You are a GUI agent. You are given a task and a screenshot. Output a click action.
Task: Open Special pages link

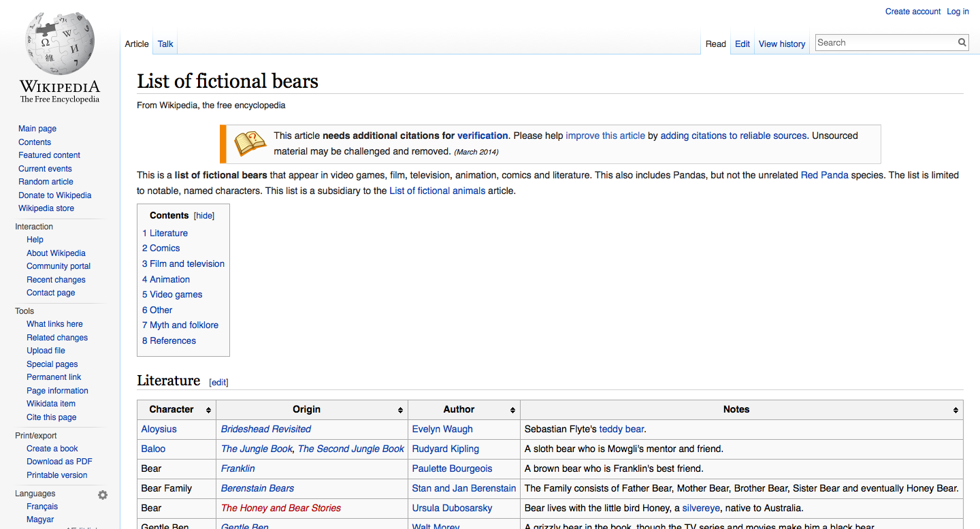[x=52, y=364]
